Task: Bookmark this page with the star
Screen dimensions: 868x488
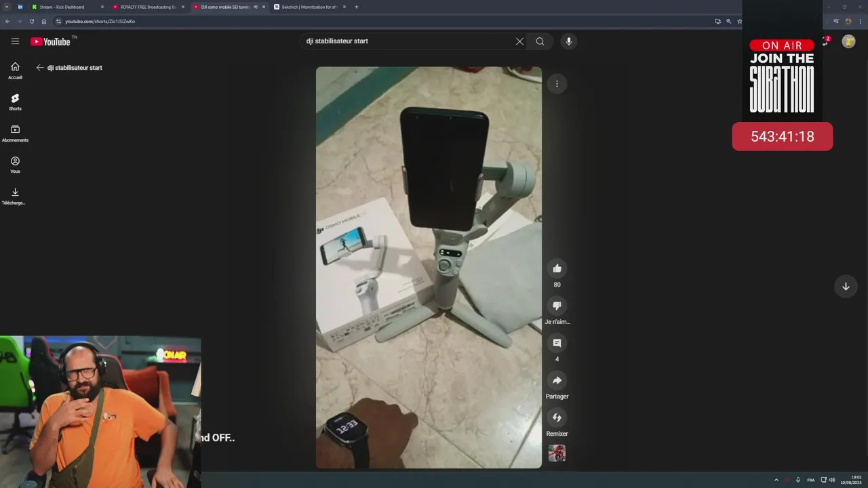Action: tap(740, 21)
